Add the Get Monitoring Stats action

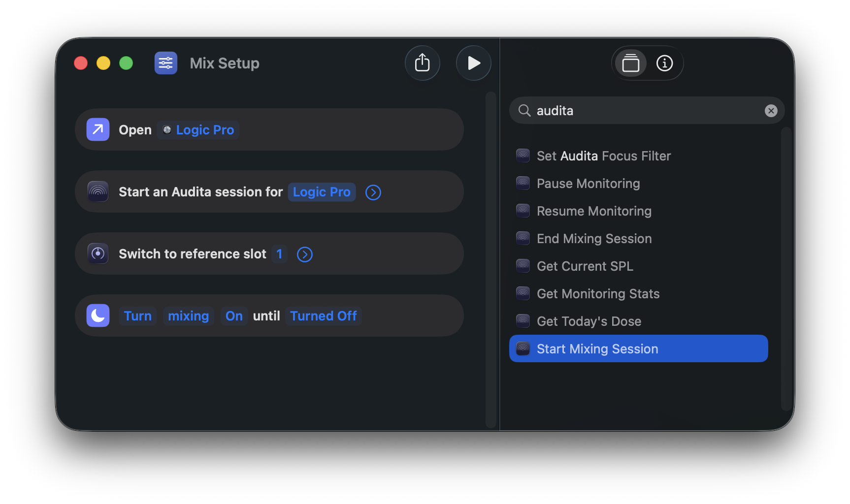coord(639,293)
